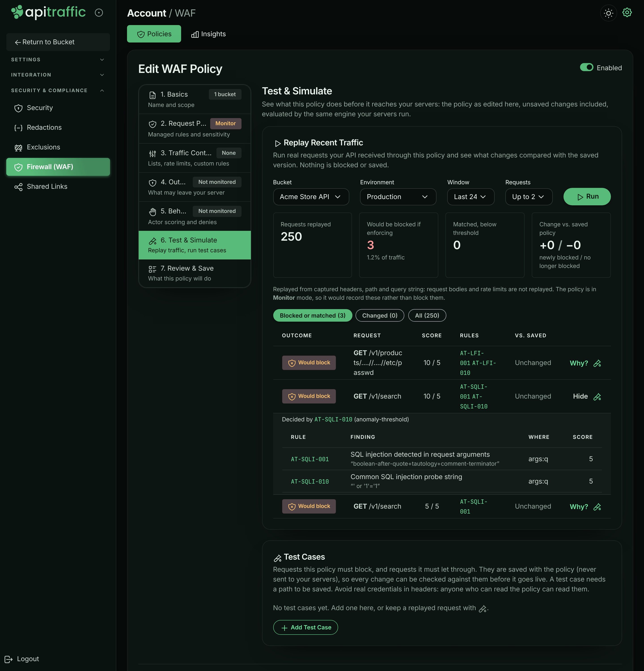
Task: Filter by Blocked or matched (3)
Action: pos(312,315)
